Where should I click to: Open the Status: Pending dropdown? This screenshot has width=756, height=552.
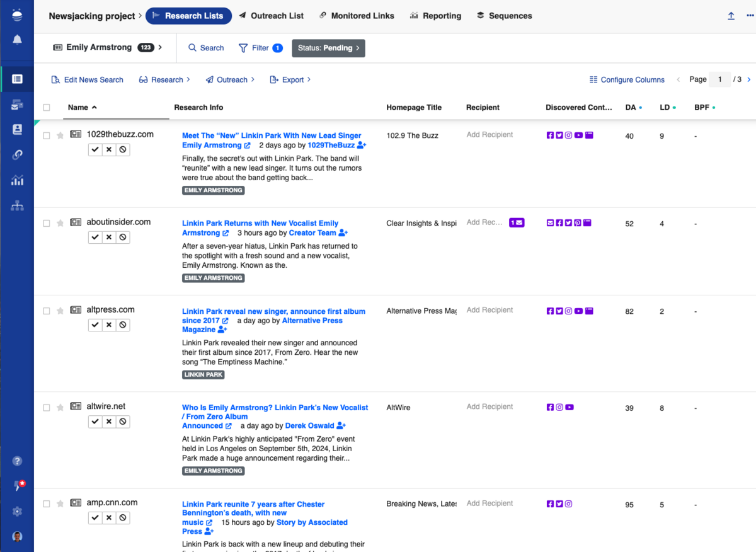[328, 48]
